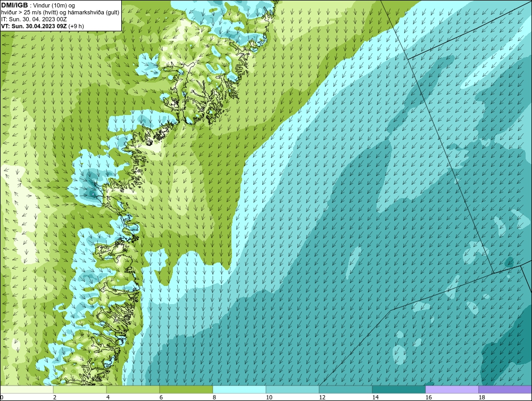Select the 16–18 m/s lavender swatch

pos(452,389)
